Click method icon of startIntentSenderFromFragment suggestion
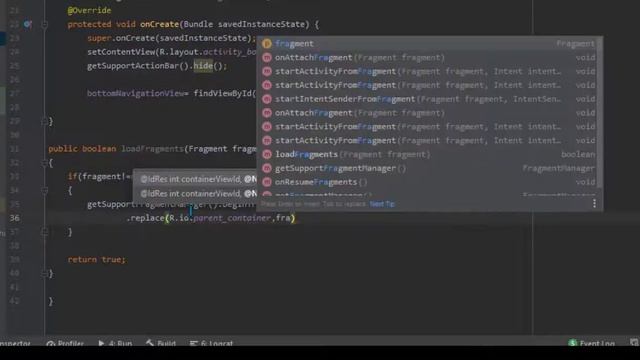The image size is (640, 360). click(267, 99)
